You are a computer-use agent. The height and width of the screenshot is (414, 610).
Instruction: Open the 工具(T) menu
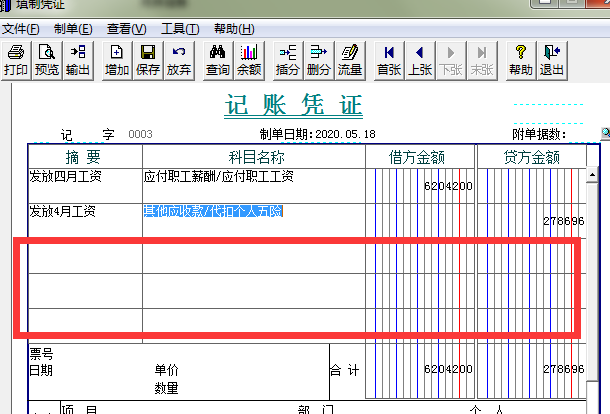pos(180,29)
